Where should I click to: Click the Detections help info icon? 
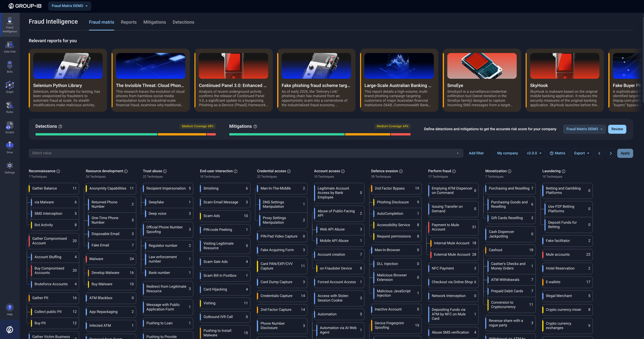[x=60, y=127]
